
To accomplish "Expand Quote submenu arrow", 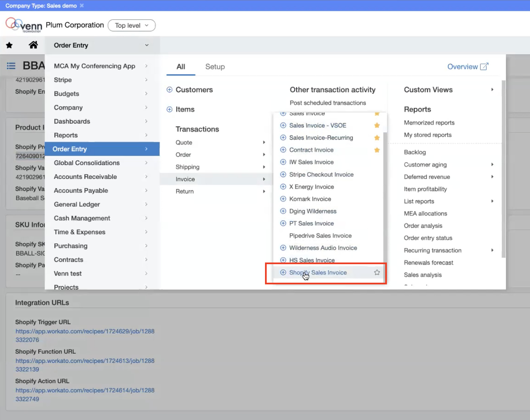I will tap(264, 142).
